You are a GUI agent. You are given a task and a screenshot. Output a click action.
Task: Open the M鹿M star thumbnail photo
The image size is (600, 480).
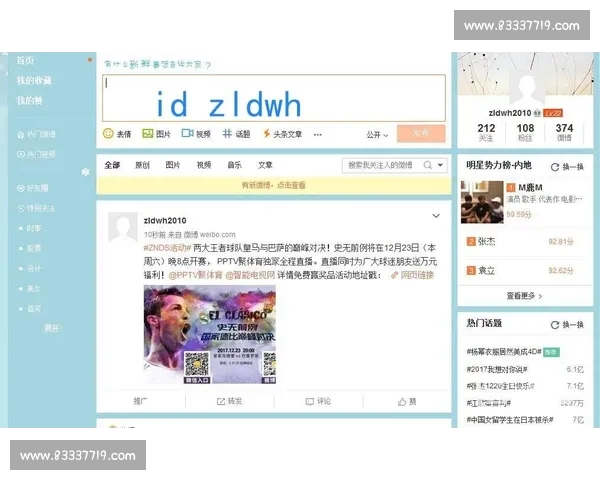coord(482,202)
